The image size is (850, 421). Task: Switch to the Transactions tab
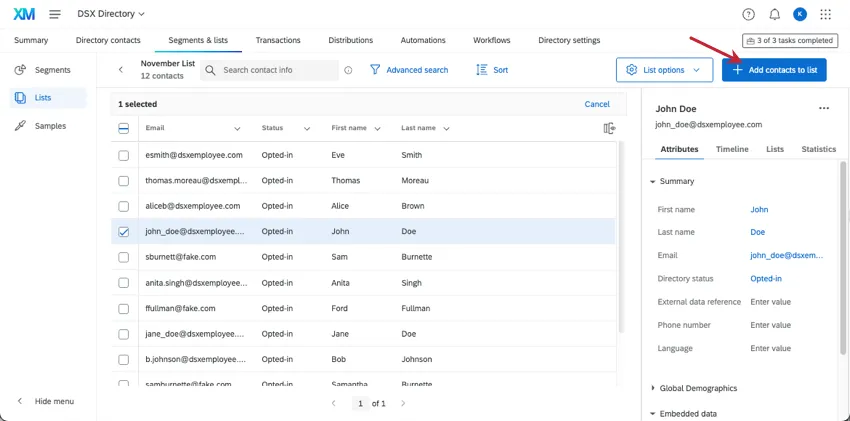click(x=278, y=40)
